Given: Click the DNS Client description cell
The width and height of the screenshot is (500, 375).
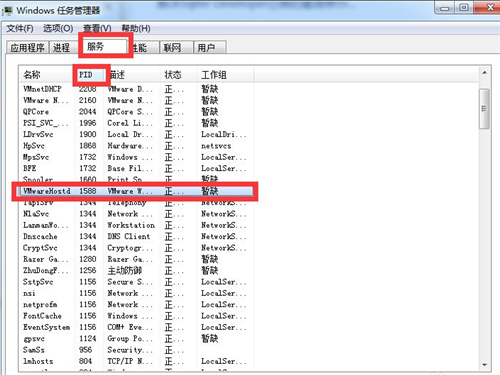Looking at the screenshot, I should 129,236.
